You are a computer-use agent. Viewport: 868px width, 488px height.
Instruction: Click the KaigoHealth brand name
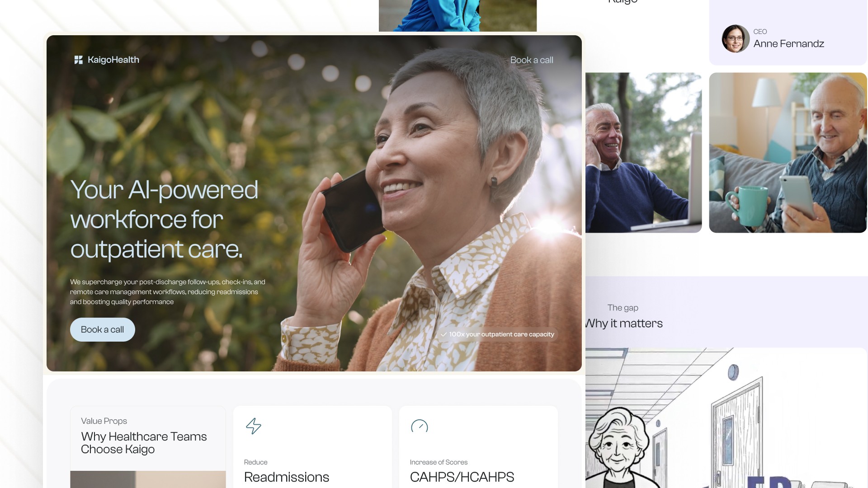(x=113, y=60)
